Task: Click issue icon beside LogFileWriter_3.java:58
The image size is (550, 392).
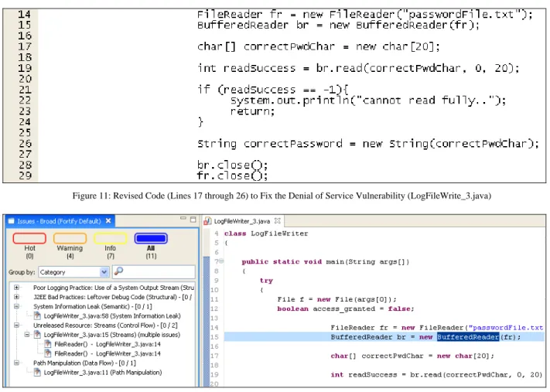Action: [x=37, y=316]
